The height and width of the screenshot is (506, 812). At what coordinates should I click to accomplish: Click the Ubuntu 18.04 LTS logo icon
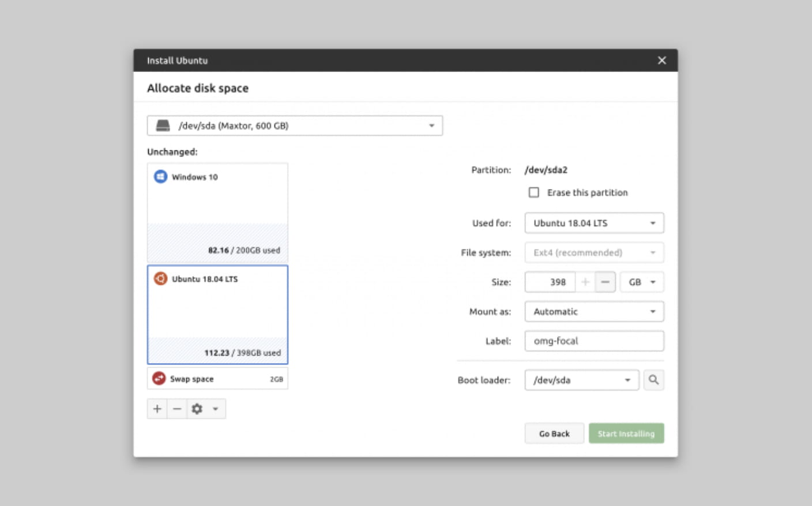click(x=160, y=278)
